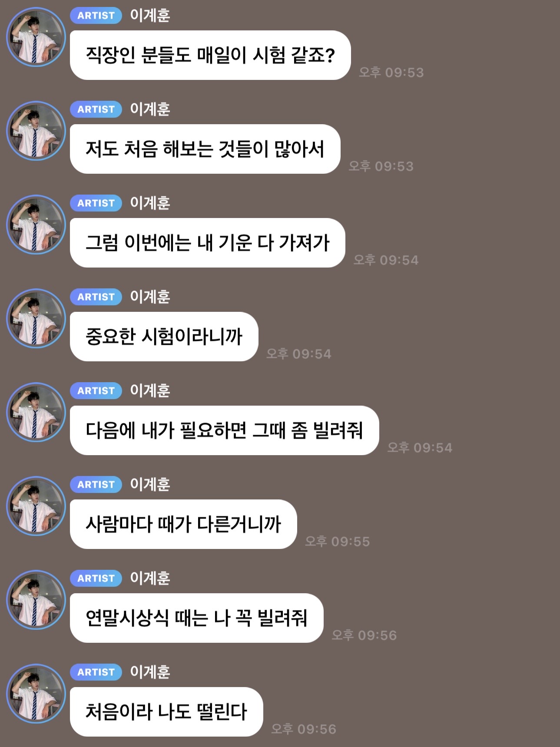Select the message bubble '저도 처음 해보는 것들이 많아서'
This screenshot has height=747, width=560.
pos(205,149)
